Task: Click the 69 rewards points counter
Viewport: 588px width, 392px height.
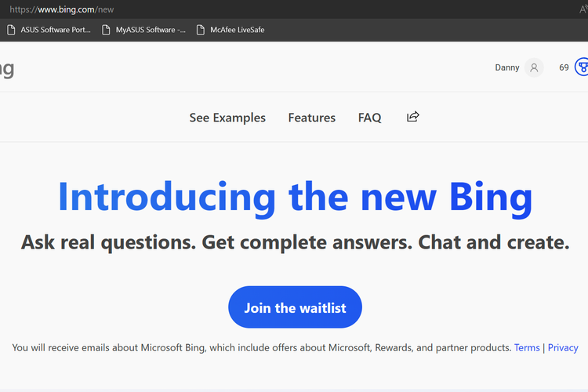Action: pyautogui.click(x=564, y=67)
